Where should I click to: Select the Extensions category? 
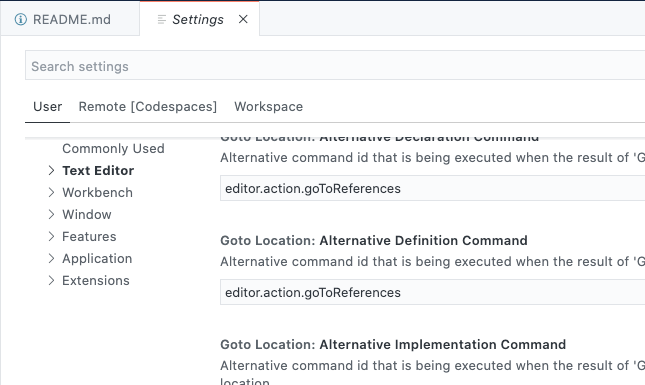pyautogui.click(x=96, y=281)
